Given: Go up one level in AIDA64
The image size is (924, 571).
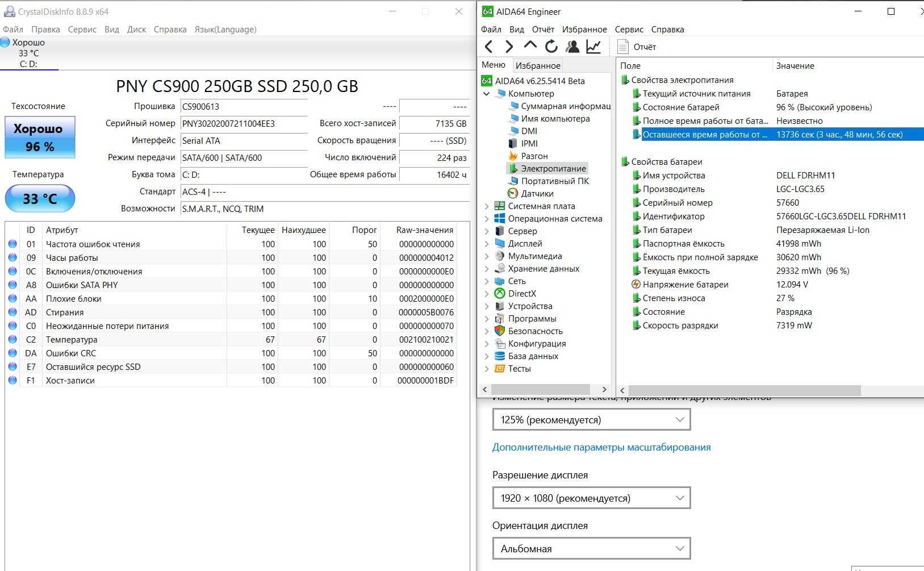Looking at the screenshot, I should 530,45.
